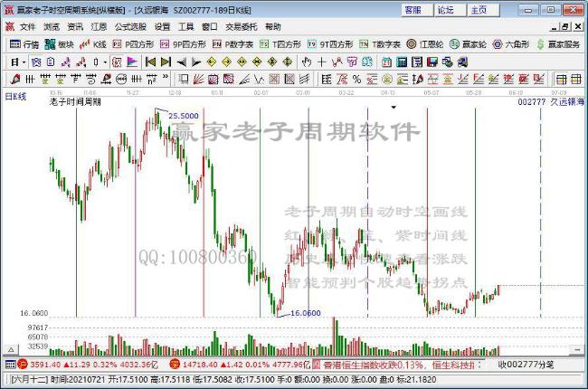
Task: Open the 9P四方形 tool
Action: tap(183, 44)
